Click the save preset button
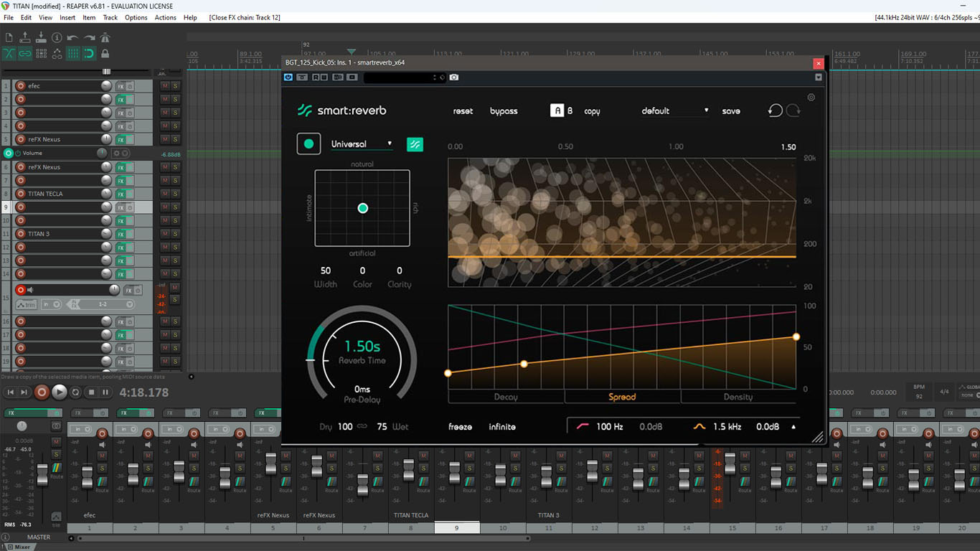980x551 pixels. point(731,111)
